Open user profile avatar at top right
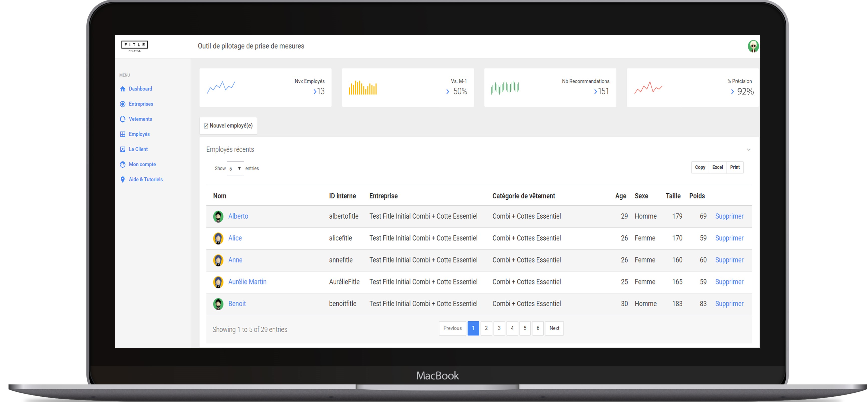The height and width of the screenshot is (402, 868). pos(753,46)
